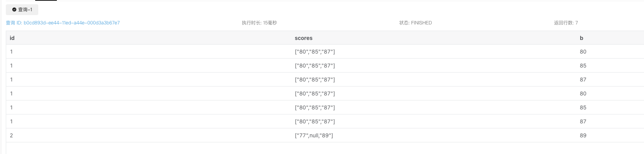Click the 执行时长 15毫秒 label
The height and width of the screenshot is (154, 644).
click(x=259, y=23)
